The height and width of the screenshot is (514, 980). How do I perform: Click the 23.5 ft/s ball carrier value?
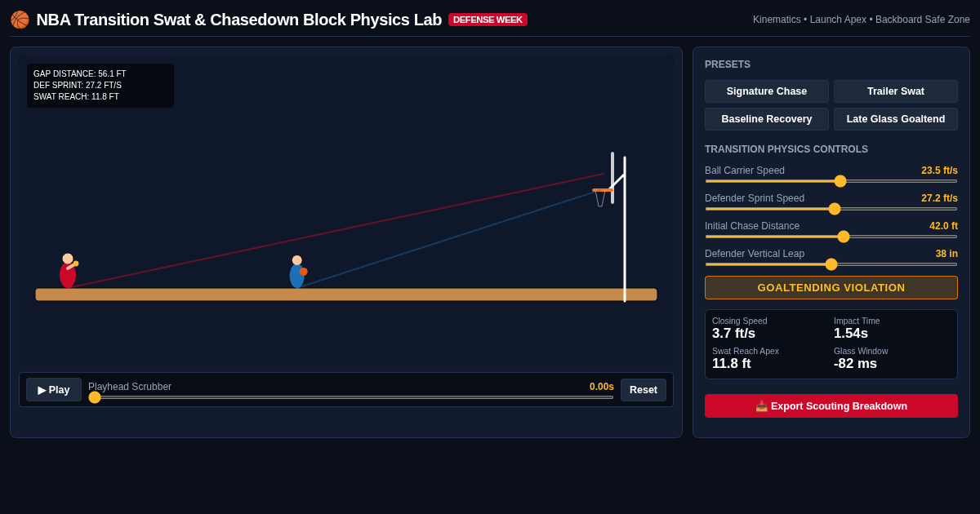tap(939, 171)
